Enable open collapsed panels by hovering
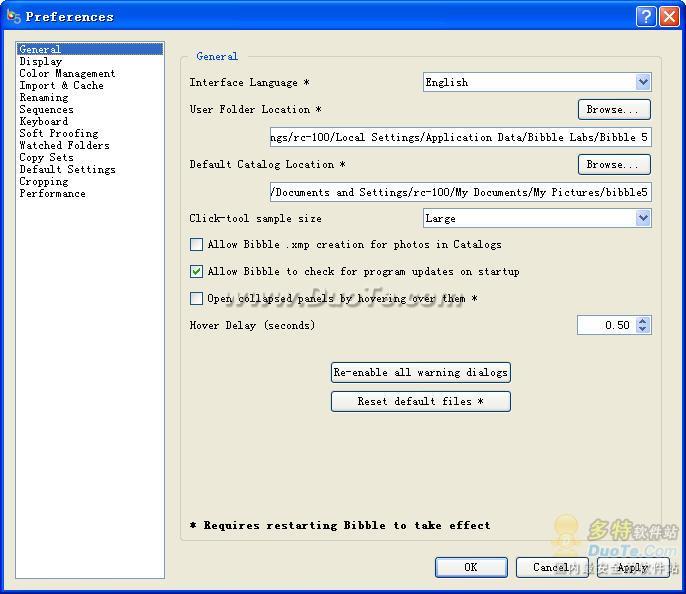The height and width of the screenshot is (594, 686). tap(196, 298)
